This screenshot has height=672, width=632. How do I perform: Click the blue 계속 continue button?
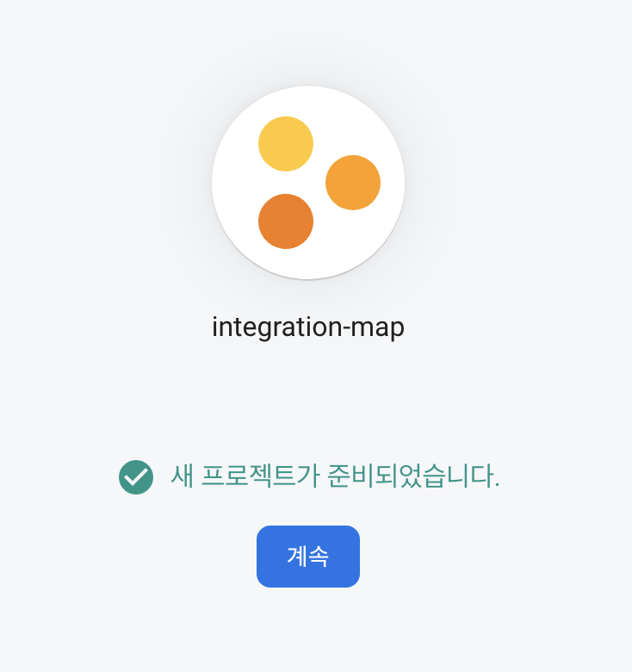pyautogui.click(x=308, y=557)
